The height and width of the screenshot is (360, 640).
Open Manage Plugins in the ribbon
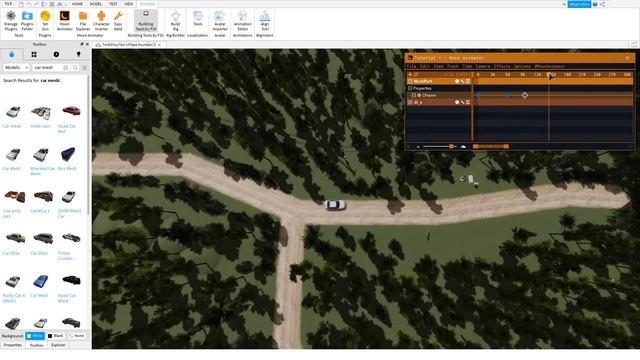pos(11,21)
